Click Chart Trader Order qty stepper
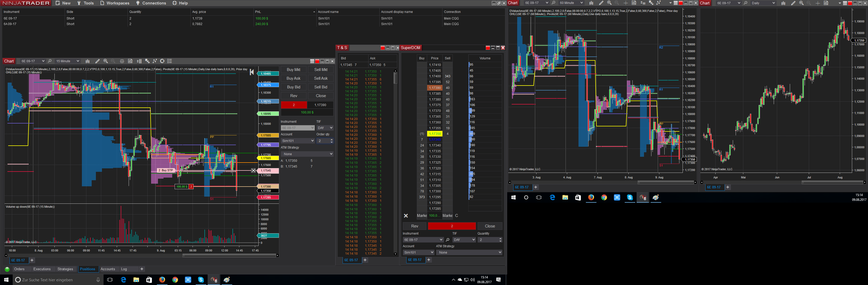 tap(332, 141)
